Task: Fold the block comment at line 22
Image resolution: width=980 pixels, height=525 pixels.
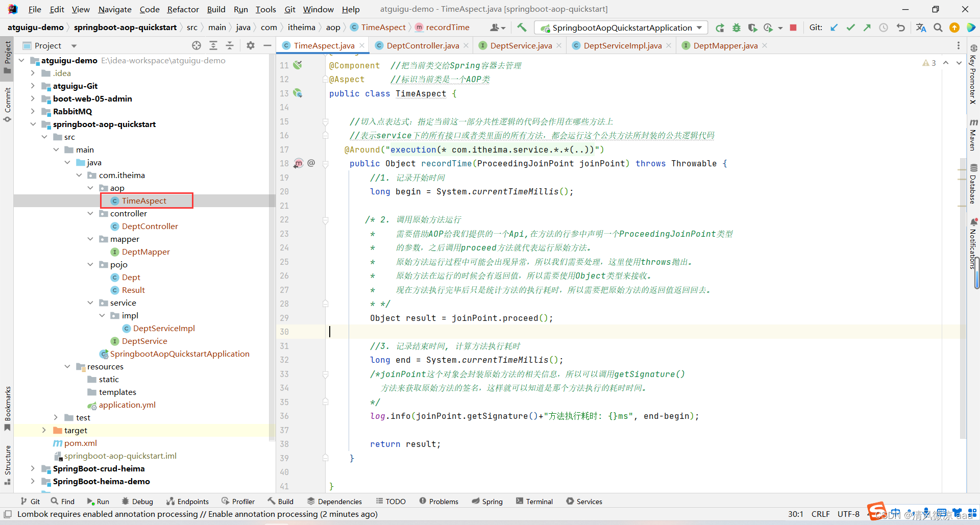Action: 325,220
